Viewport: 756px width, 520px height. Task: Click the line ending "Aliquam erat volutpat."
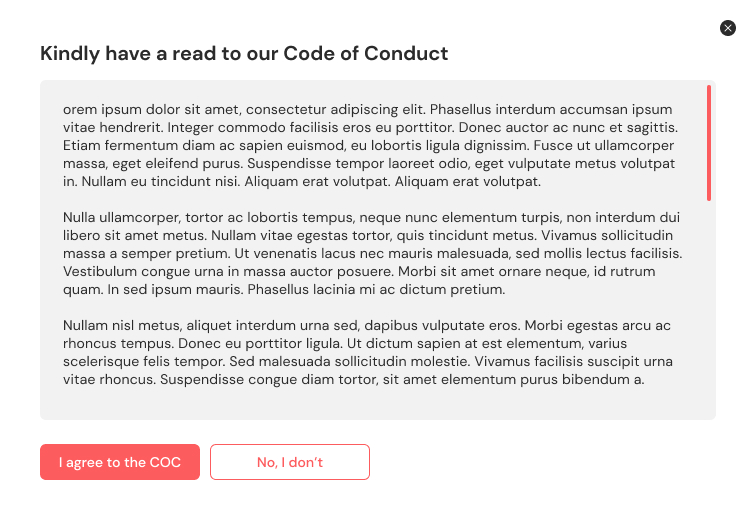302,181
